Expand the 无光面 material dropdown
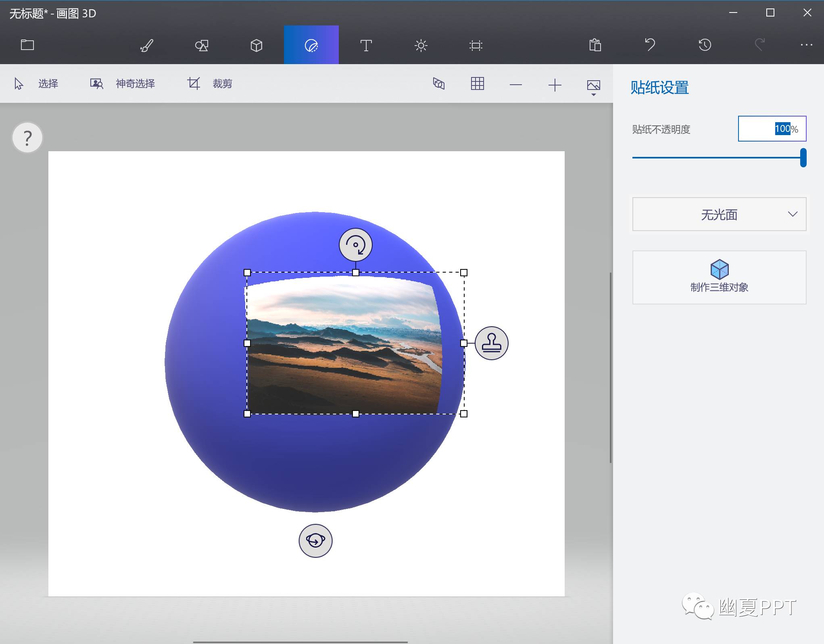824x644 pixels. [x=719, y=214]
